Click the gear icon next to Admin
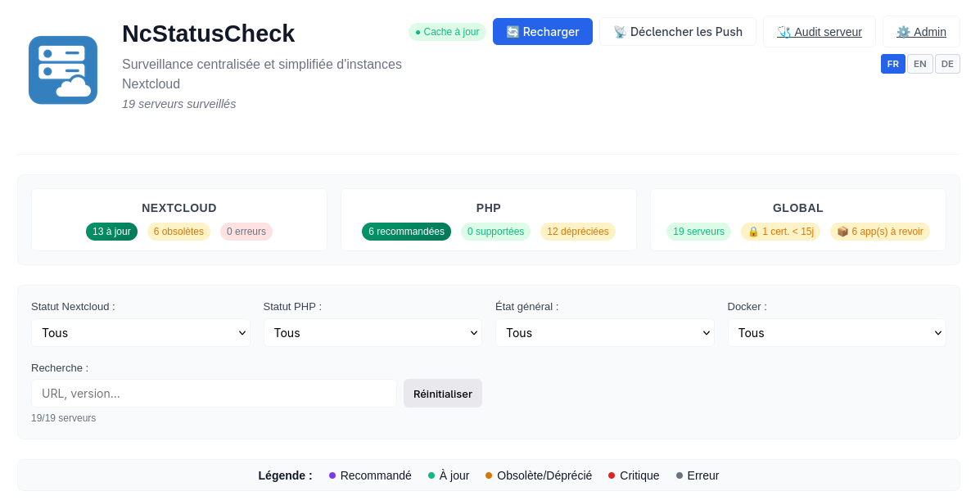This screenshot has height=500, width=980. [x=903, y=32]
